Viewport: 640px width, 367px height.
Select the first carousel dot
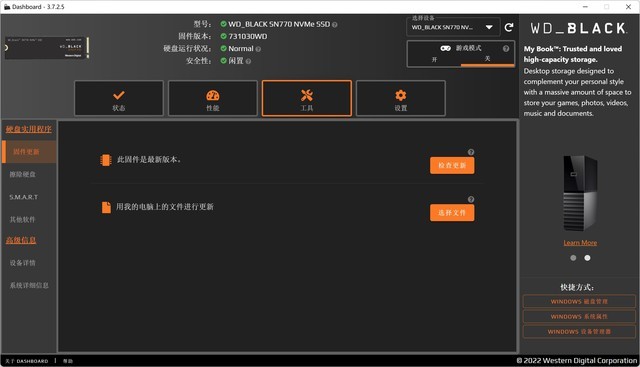point(573,258)
